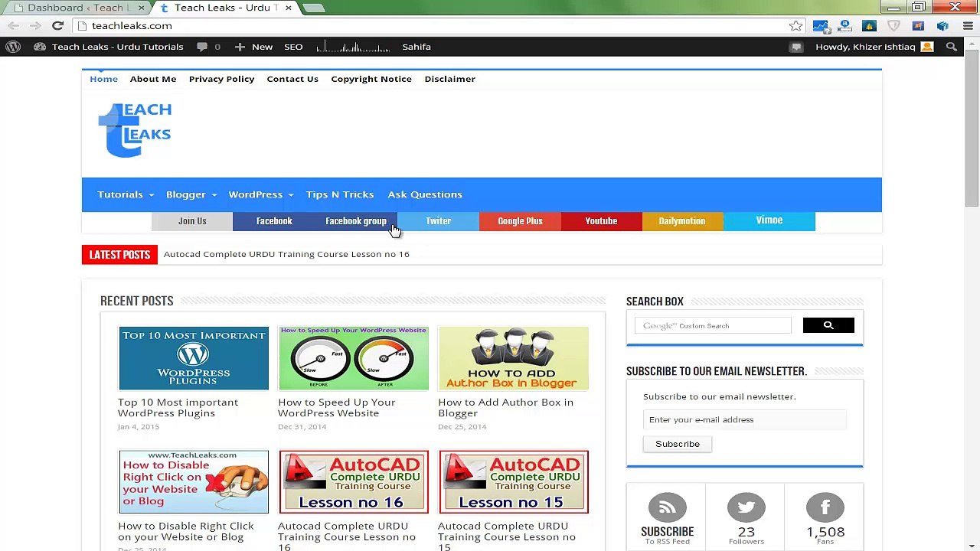This screenshot has width=980, height=551.
Task: Open a new browser tab
Action: [x=313, y=8]
